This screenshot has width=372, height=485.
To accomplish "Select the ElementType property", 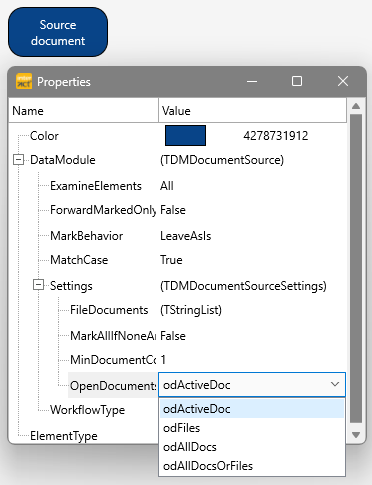I will click(64, 436).
